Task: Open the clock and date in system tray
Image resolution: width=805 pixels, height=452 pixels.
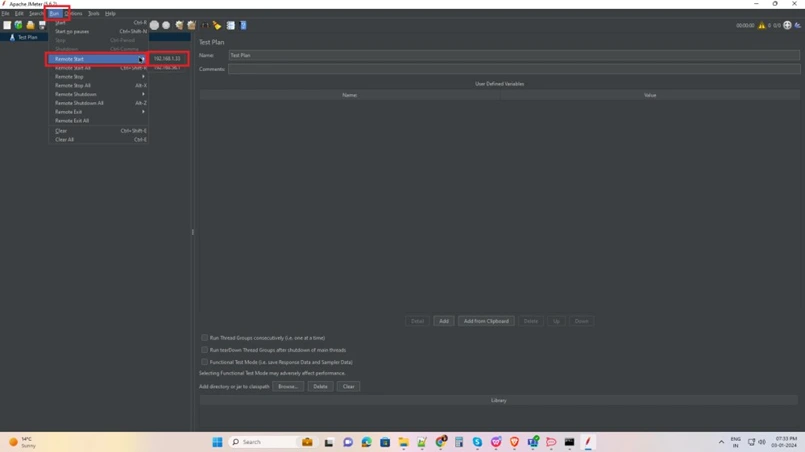Action: [x=786, y=442]
